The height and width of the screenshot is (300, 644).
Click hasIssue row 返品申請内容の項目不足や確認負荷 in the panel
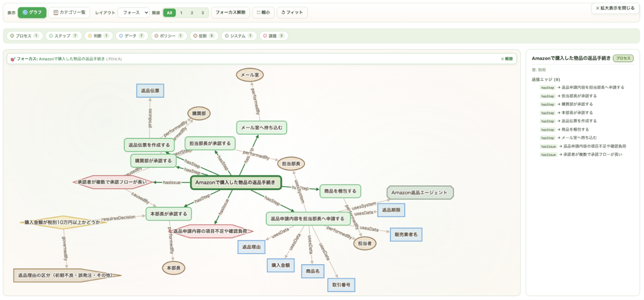(x=583, y=146)
